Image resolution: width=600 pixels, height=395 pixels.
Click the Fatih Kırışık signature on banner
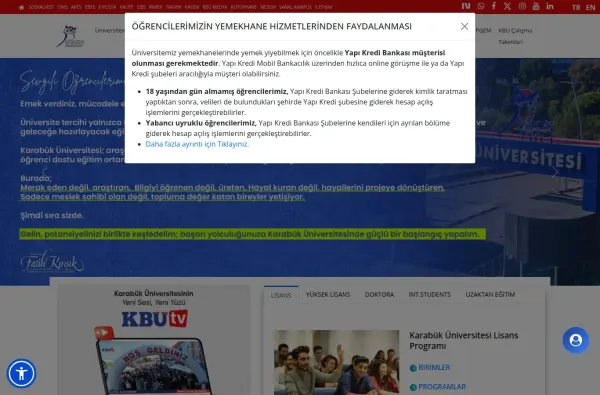click(52, 261)
